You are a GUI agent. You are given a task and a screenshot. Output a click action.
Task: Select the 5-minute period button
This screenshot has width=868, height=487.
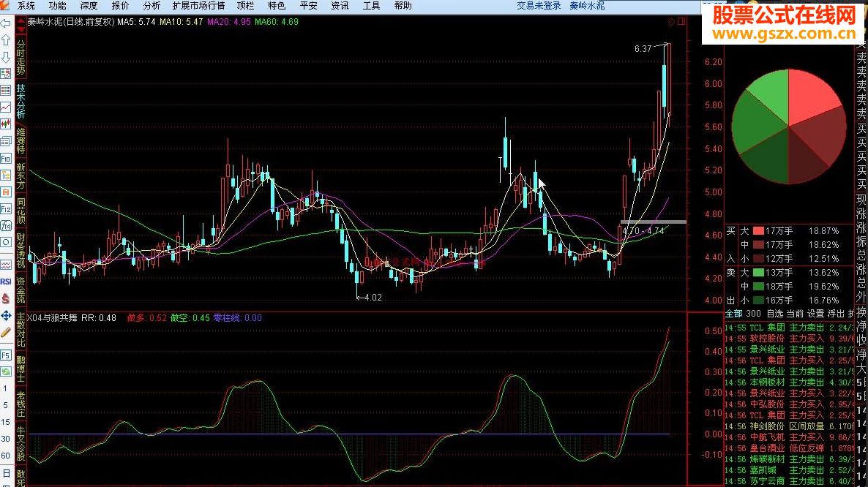[6, 405]
